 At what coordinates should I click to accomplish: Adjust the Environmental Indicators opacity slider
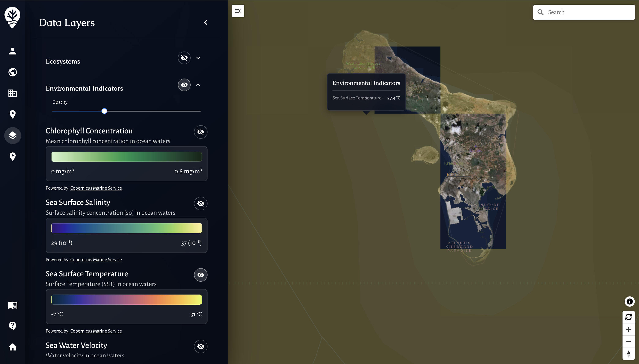click(x=104, y=111)
